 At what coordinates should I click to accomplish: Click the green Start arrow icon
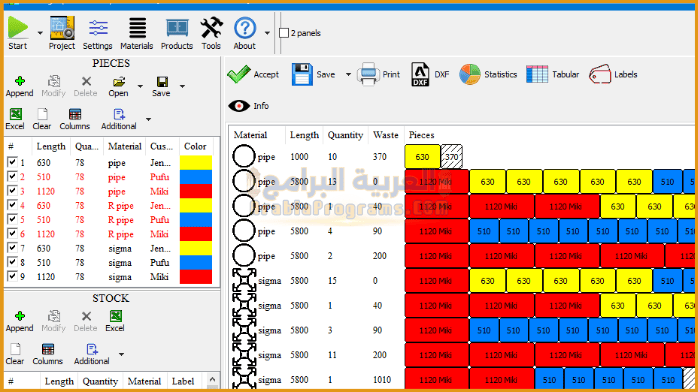point(18,28)
